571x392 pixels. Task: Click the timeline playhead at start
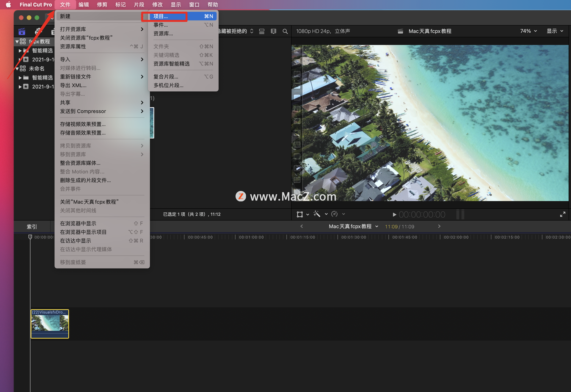(x=30, y=237)
